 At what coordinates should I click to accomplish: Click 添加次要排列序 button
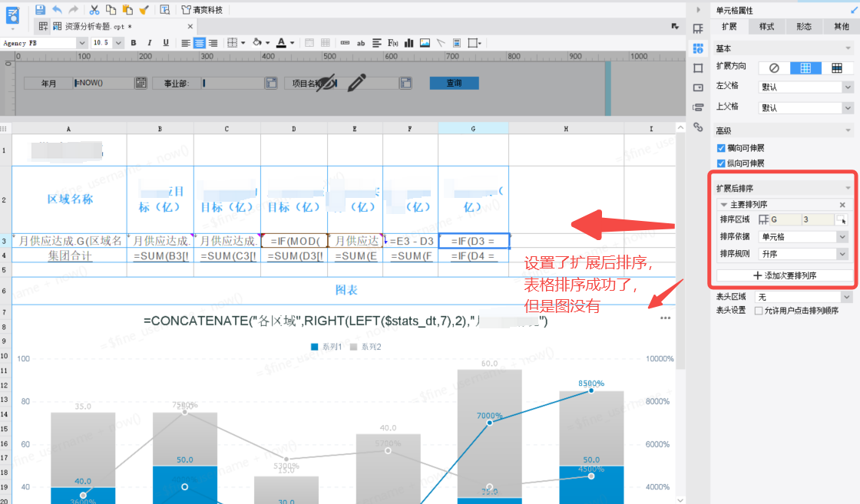(785, 275)
